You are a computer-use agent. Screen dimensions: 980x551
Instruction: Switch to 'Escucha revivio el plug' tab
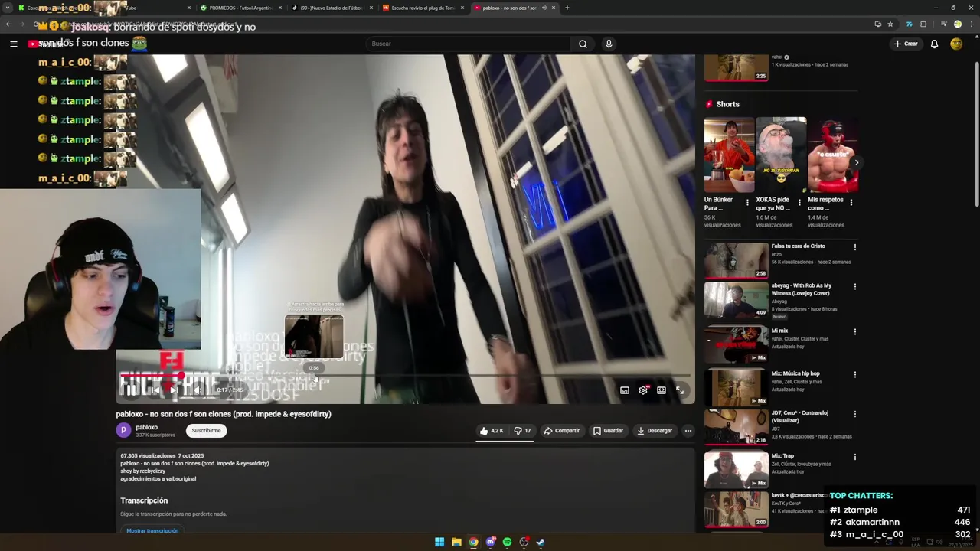(x=423, y=8)
